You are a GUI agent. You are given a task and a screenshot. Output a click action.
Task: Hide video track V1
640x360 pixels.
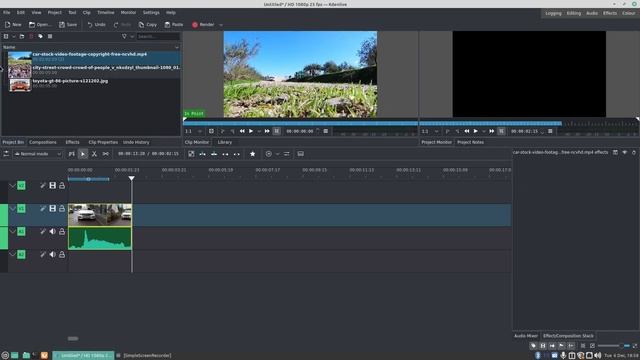[x=53, y=209]
